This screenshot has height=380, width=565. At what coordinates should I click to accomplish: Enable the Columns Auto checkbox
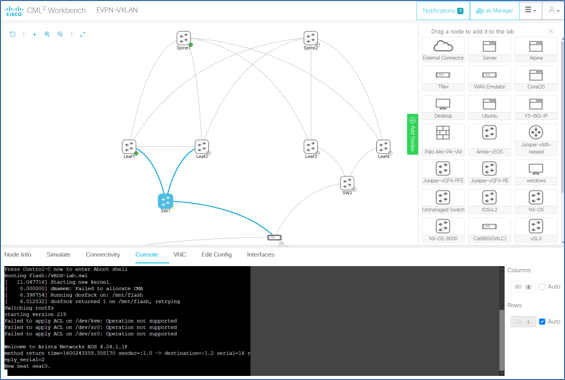542,287
